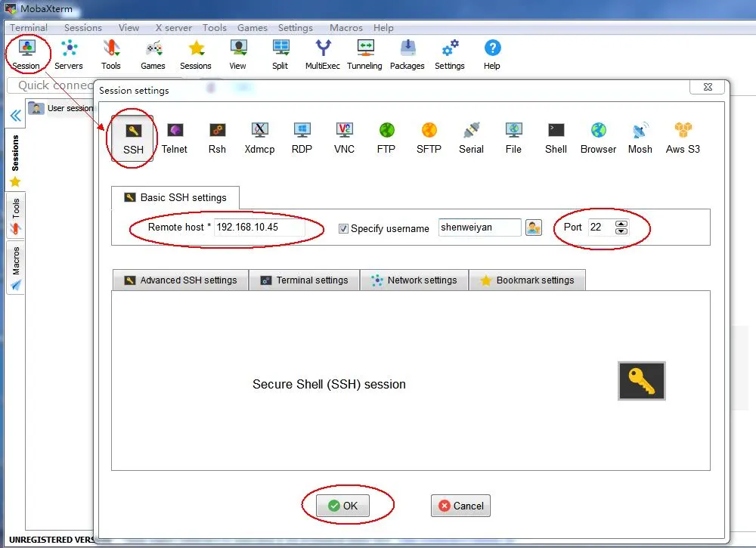756x548 pixels.
Task: Click the Sessions star toolbar icon
Action: point(196,55)
